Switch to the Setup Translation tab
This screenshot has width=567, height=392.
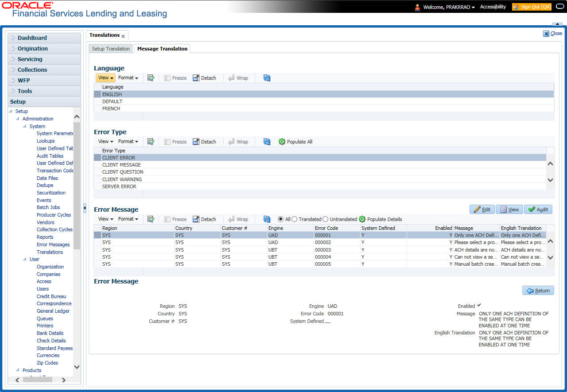point(111,49)
